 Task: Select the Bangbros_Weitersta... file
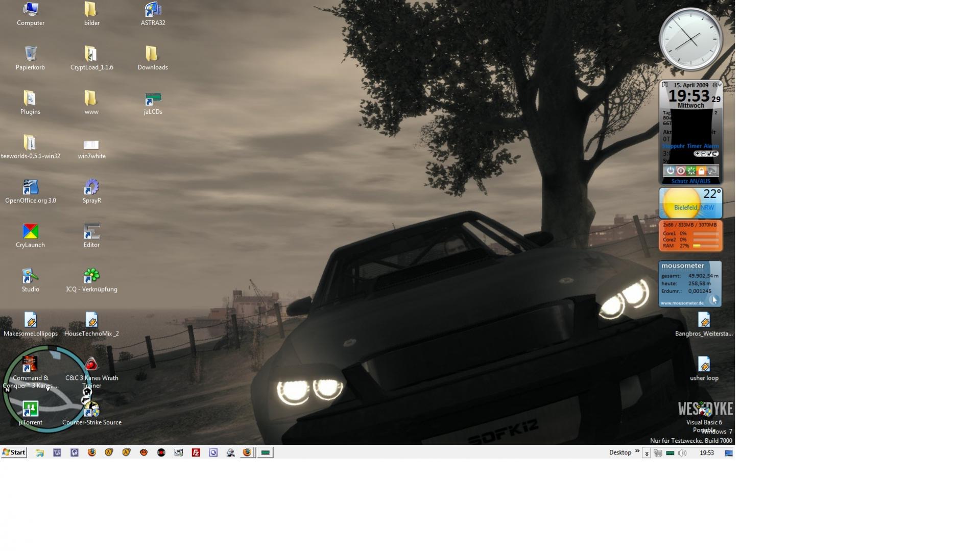[x=704, y=324]
